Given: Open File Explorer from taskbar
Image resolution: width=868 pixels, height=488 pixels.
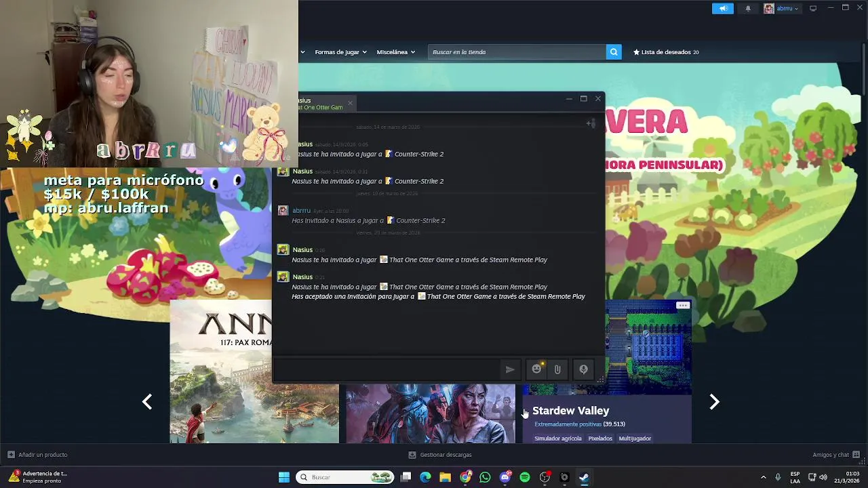Looking at the screenshot, I should (445, 477).
